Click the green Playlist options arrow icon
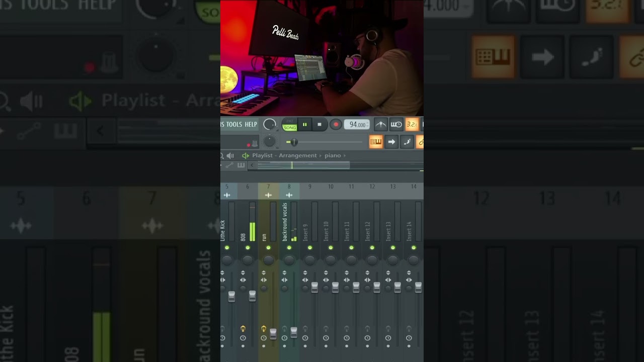Viewport: 644px width, 362px height. click(x=246, y=156)
